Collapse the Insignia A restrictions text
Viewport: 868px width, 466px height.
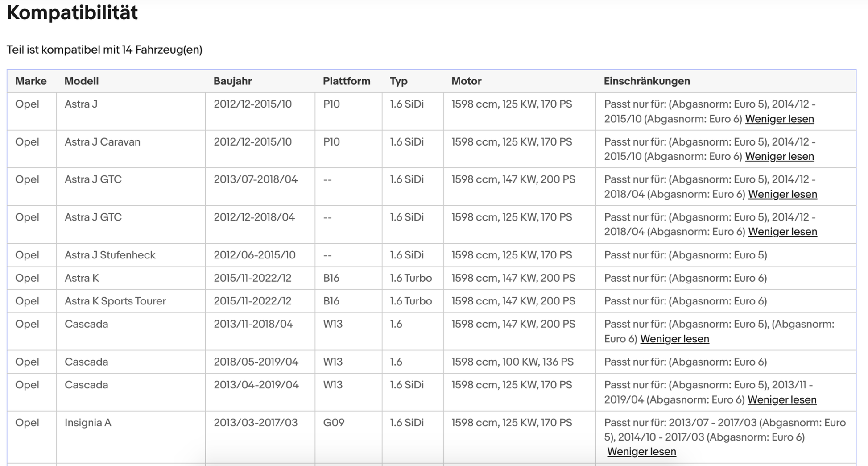point(641,452)
